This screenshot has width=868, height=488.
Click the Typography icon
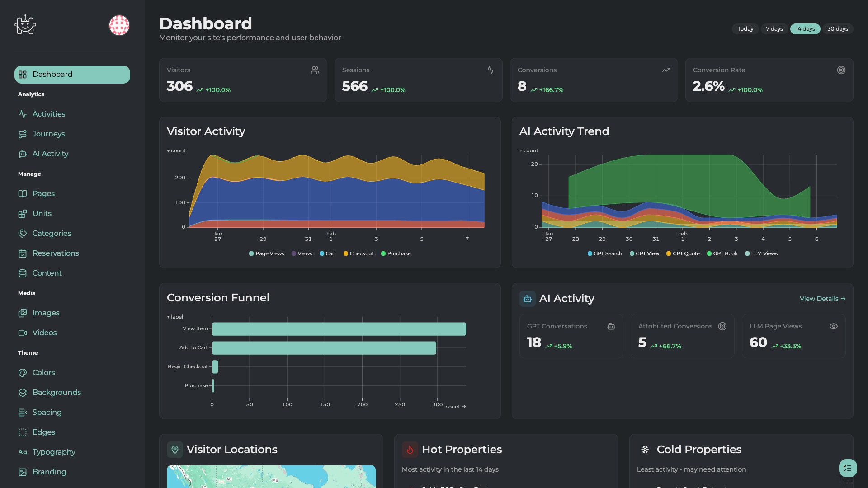click(x=23, y=452)
